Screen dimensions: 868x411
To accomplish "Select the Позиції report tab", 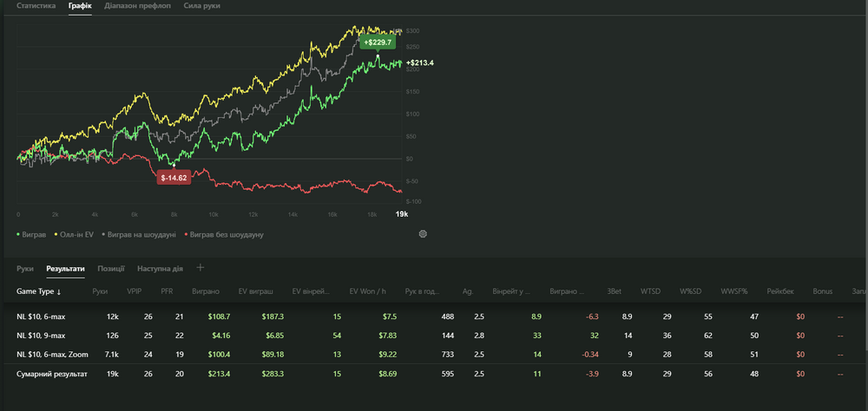I will 110,269.
